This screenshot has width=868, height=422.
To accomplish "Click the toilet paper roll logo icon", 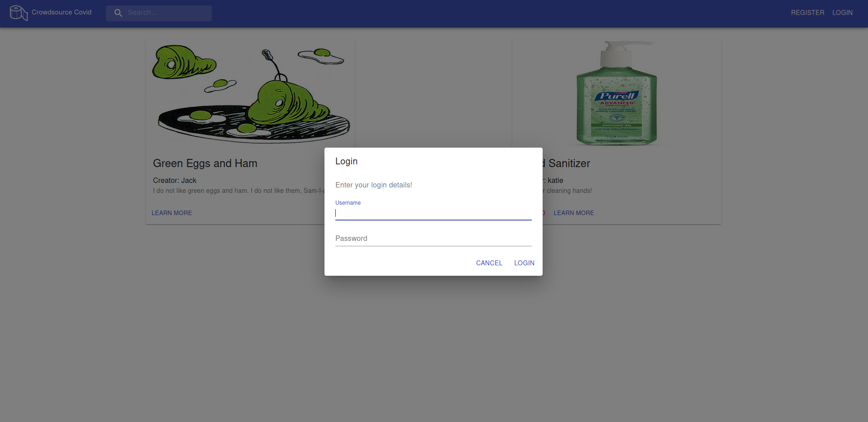I will tap(19, 13).
